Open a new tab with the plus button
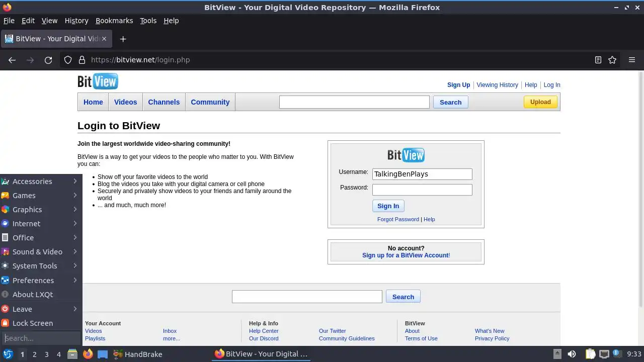Image resolution: width=644 pixels, height=362 pixels. 123,39
